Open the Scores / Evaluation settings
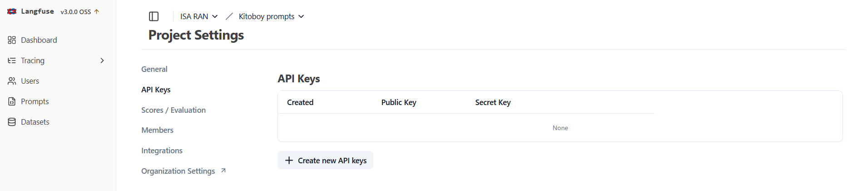This screenshot has height=191, width=868. coord(174,110)
